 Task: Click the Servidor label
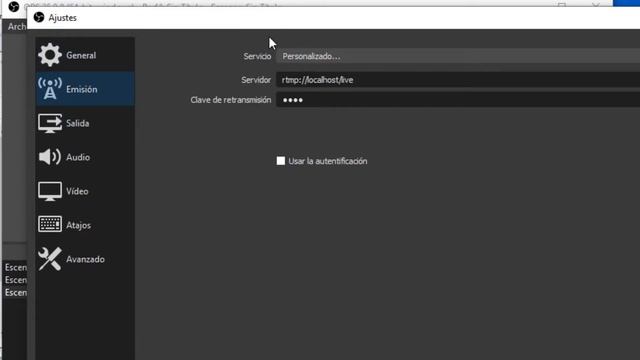(256, 80)
